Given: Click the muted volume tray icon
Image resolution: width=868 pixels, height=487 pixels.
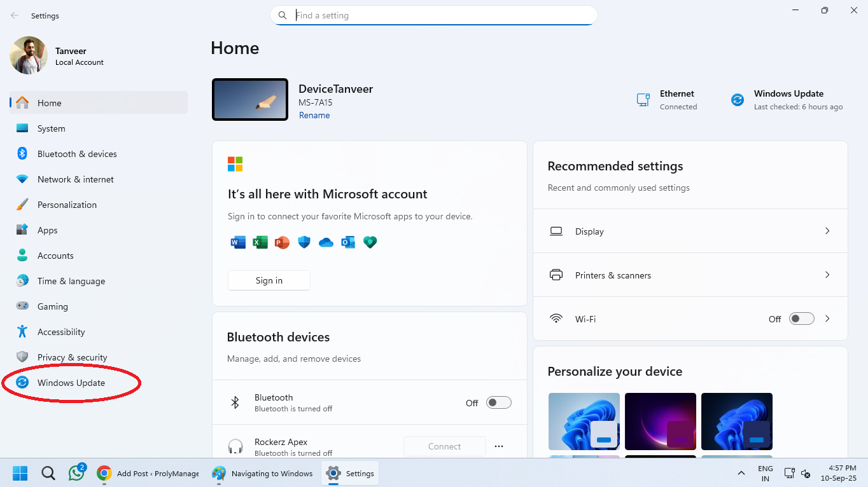Looking at the screenshot, I should [806, 474].
